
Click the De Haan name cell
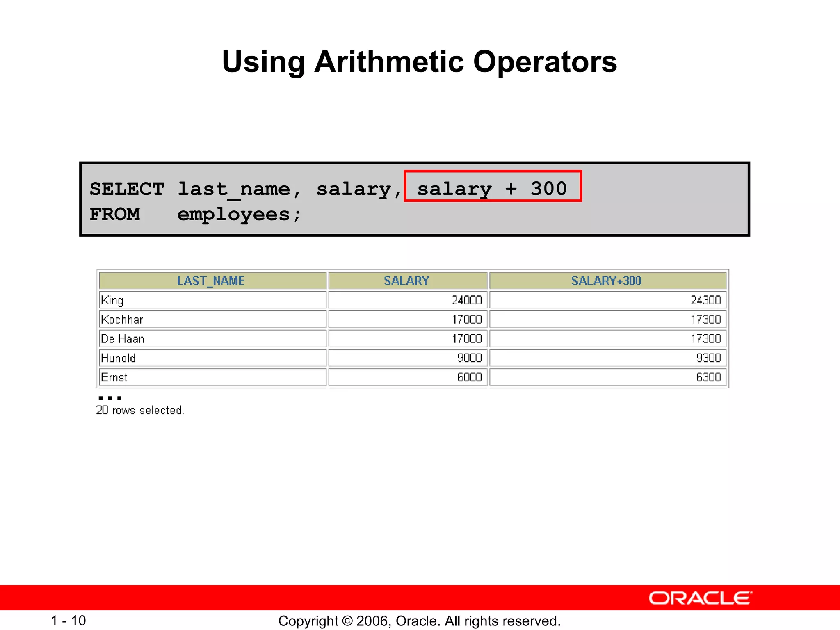(123, 339)
